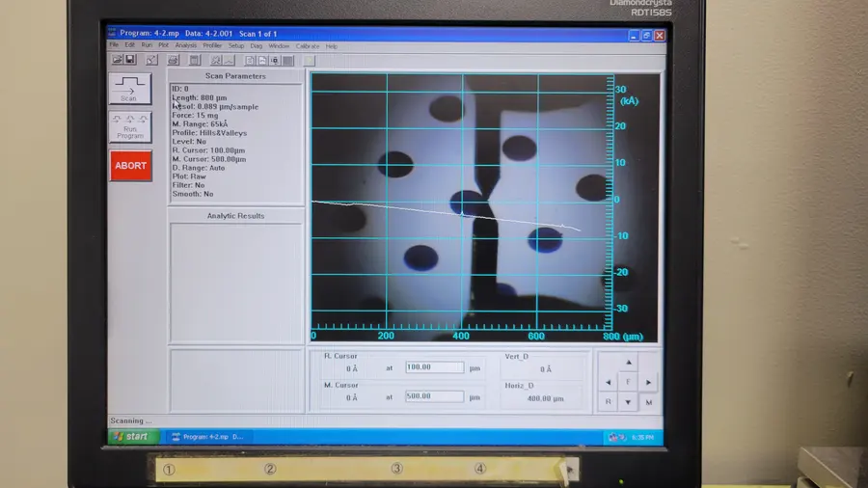Click the floppy disk save icon

coord(130,60)
